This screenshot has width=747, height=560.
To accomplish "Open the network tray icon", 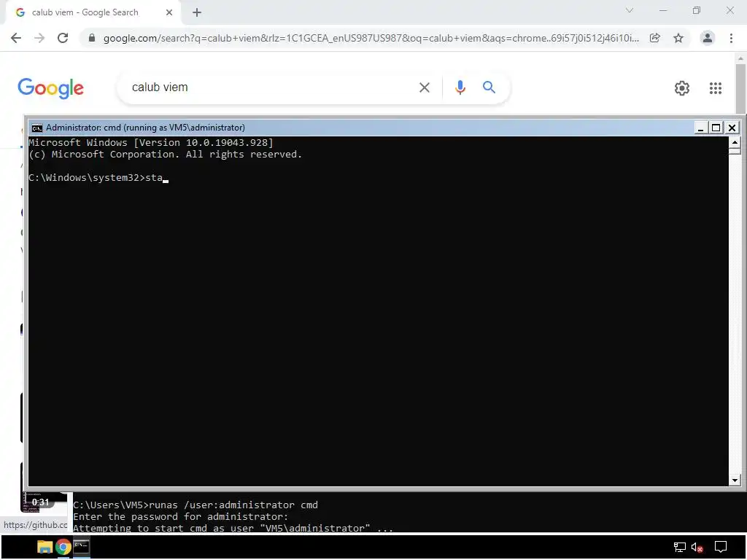I will (679, 548).
